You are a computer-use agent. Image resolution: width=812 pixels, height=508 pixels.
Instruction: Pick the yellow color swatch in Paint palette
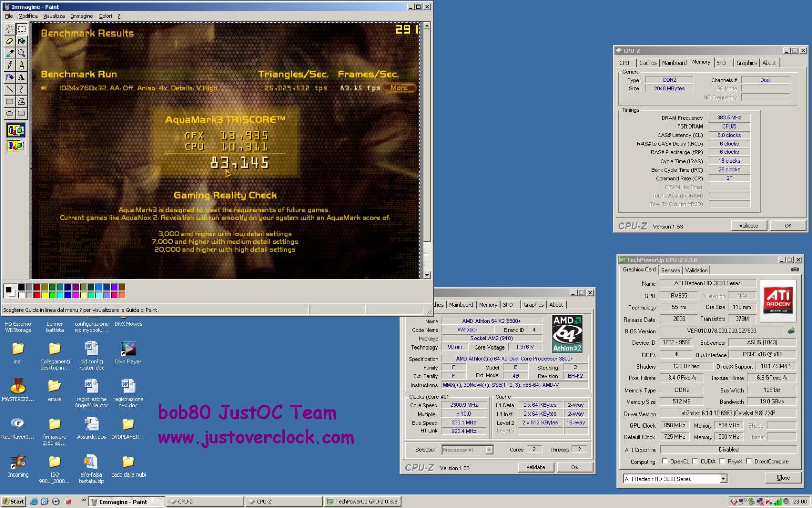(45, 295)
